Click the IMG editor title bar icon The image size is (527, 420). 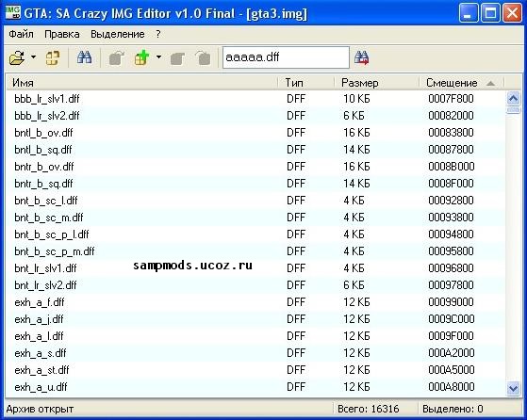tap(13, 12)
